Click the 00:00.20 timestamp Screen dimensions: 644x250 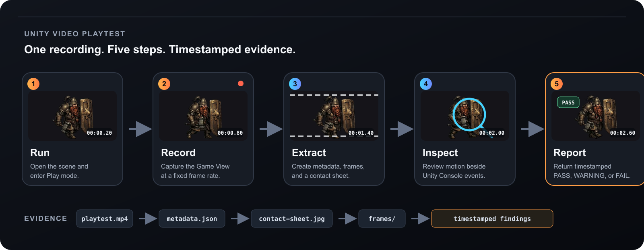(99, 133)
